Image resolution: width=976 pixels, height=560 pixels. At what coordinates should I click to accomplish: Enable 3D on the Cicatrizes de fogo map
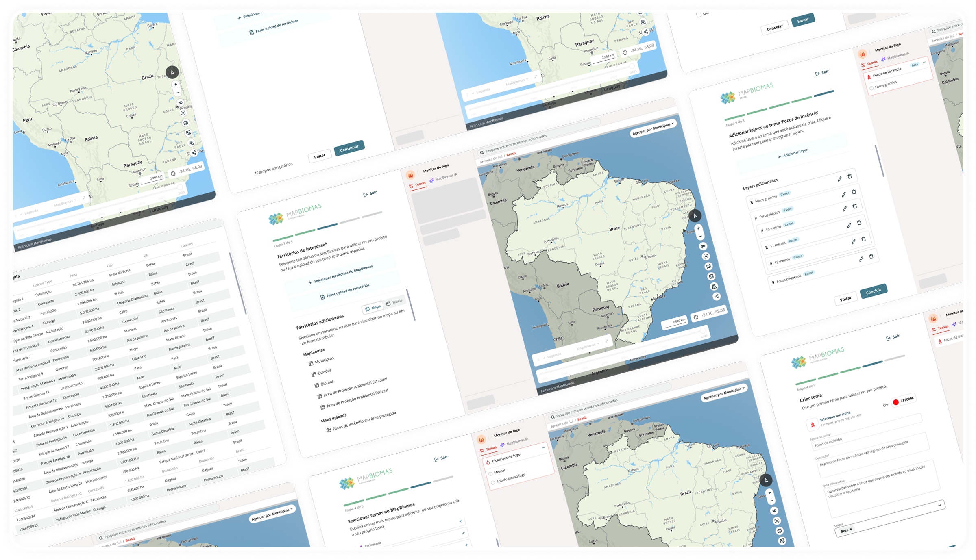click(x=774, y=511)
